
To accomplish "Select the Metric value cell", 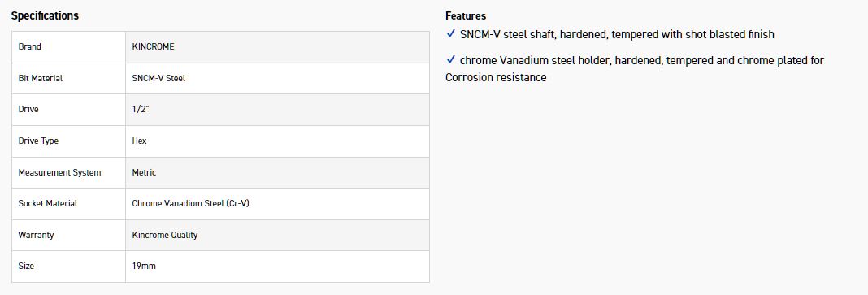I will click(x=277, y=172).
